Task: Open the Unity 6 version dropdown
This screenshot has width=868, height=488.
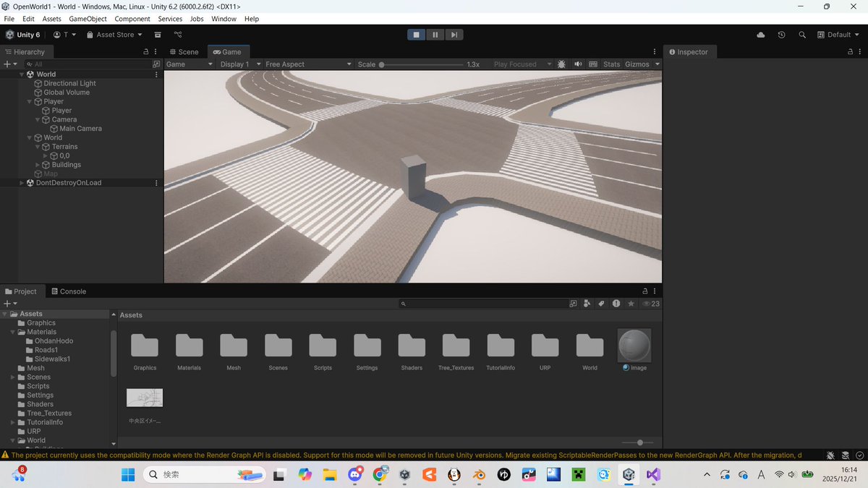Action: click(x=23, y=35)
